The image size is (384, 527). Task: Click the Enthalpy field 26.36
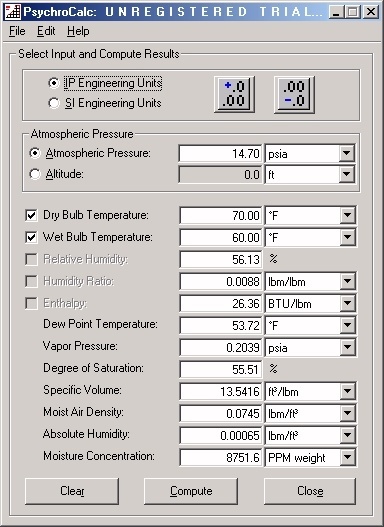point(221,303)
